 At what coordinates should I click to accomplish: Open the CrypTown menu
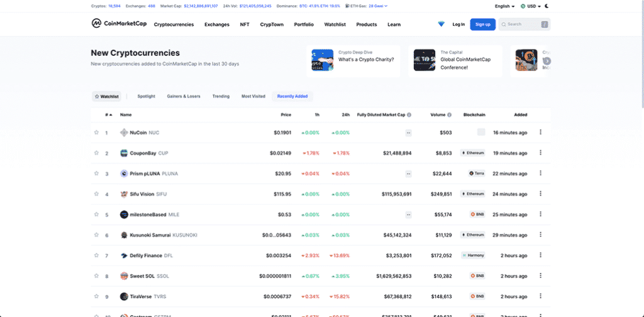272,25
